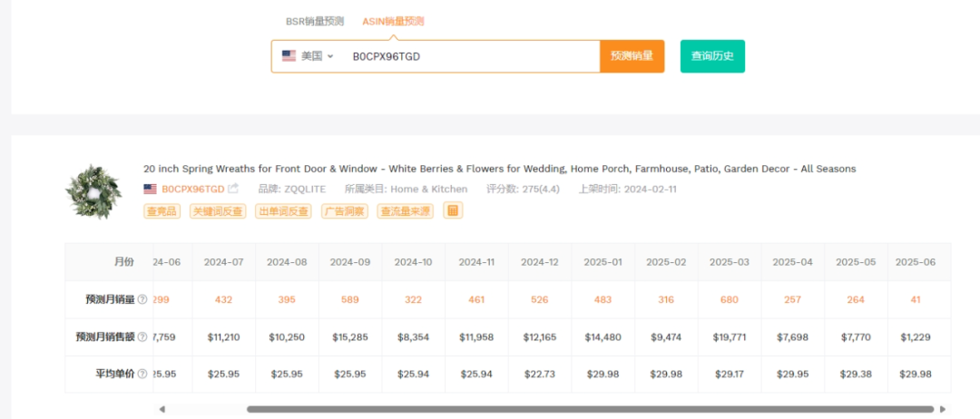
Task: Click help icon beside 预测月销量
Action: coord(142,299)
